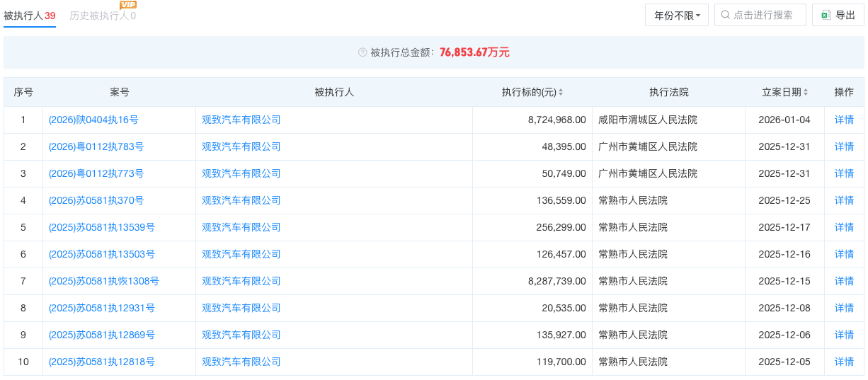
Task: Click 观致汽车有限公司 in row 6
Action: 241,255
